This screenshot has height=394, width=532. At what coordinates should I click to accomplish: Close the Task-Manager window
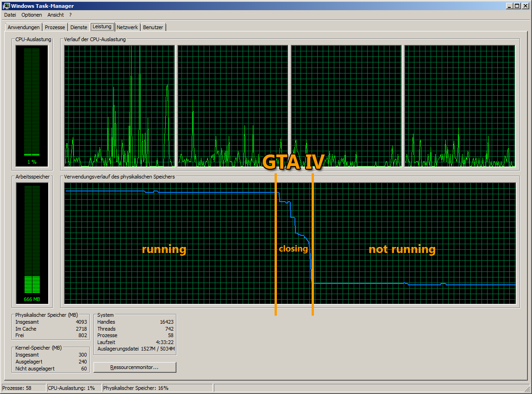(x=525, y=6)
